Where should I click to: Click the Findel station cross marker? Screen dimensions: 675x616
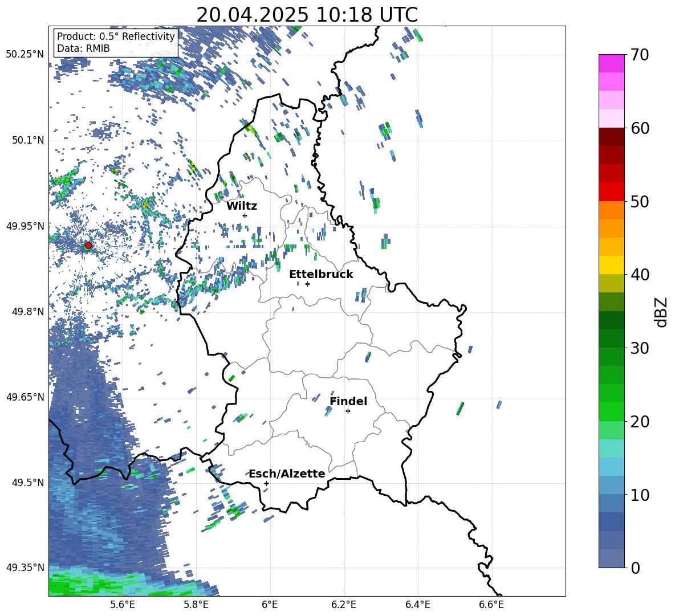click(348, 411)
